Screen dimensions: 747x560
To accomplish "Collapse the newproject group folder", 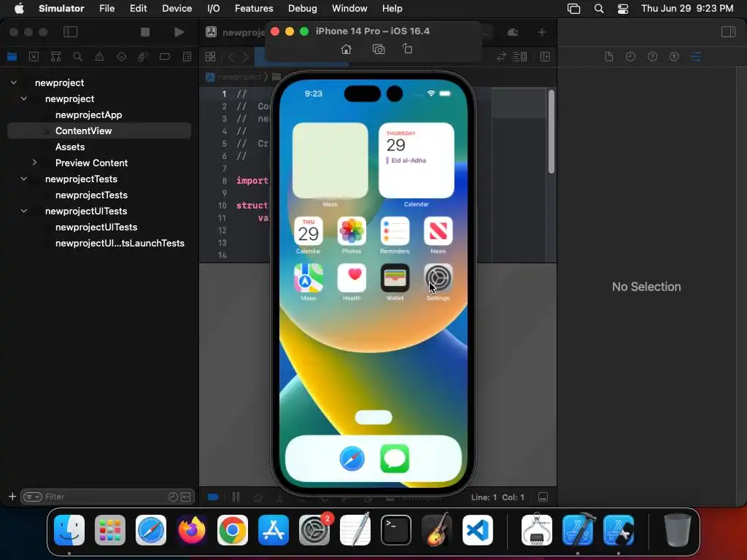I will click(x=24, y=98).
